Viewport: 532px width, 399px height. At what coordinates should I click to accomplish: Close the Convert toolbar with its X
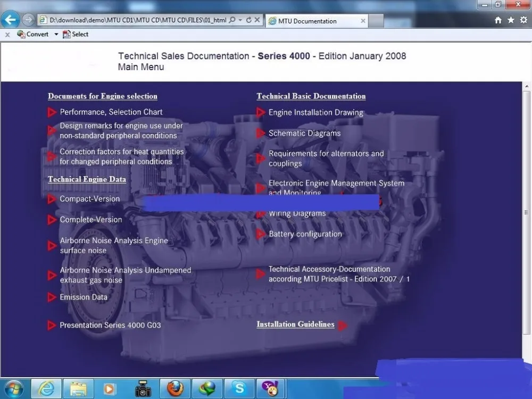7,34
